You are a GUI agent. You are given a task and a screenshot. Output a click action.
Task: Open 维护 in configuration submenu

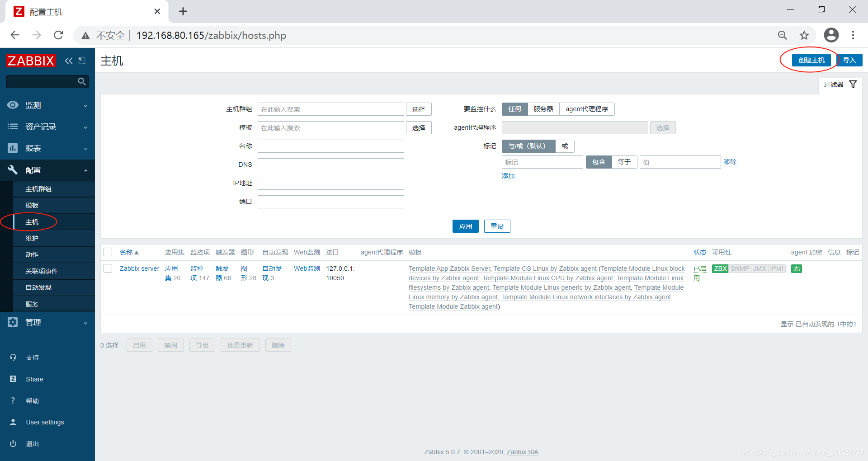54,238
